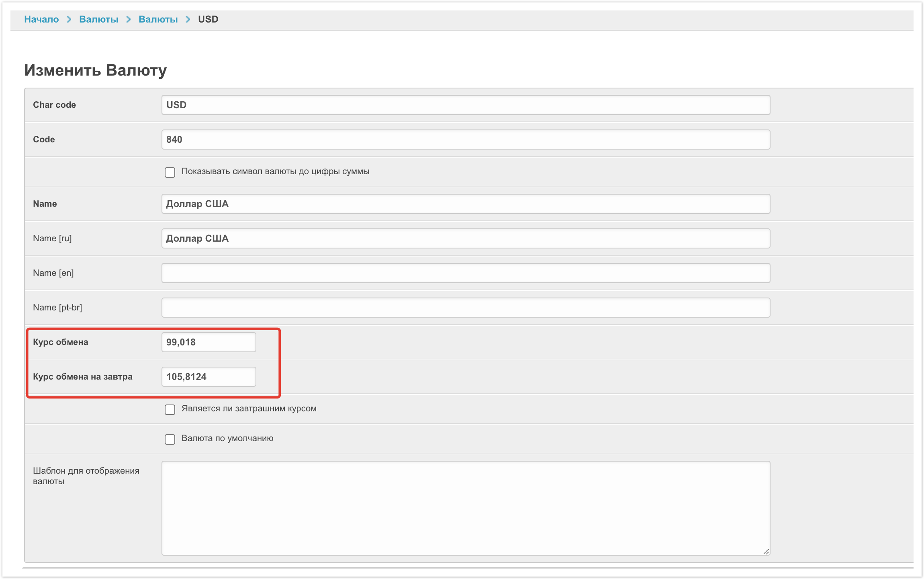Screen dimensions: 924x579
Task: Focus the empty Name [en] field
Action: tap(465, 273)
